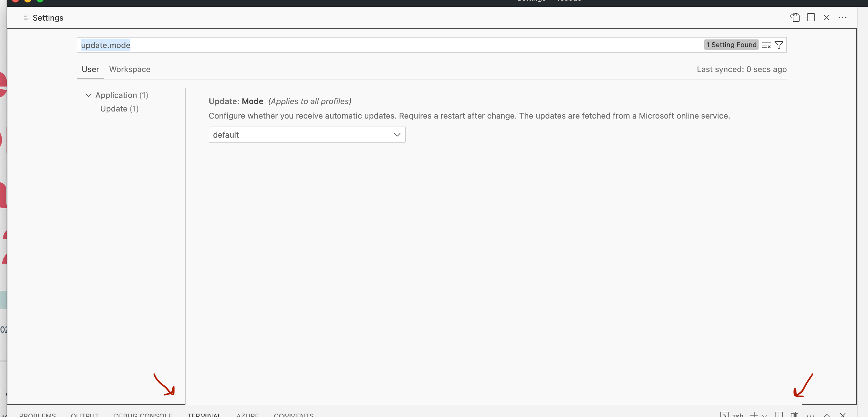
Task: Open the DEBUG CONSOLE panel tab
Action: tap(143, 415)
